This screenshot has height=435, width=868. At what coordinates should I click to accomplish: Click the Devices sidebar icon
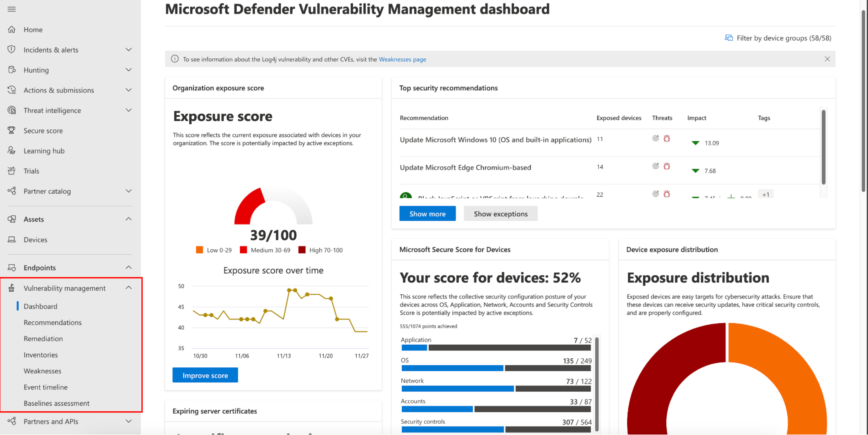[x=12, y=239]
